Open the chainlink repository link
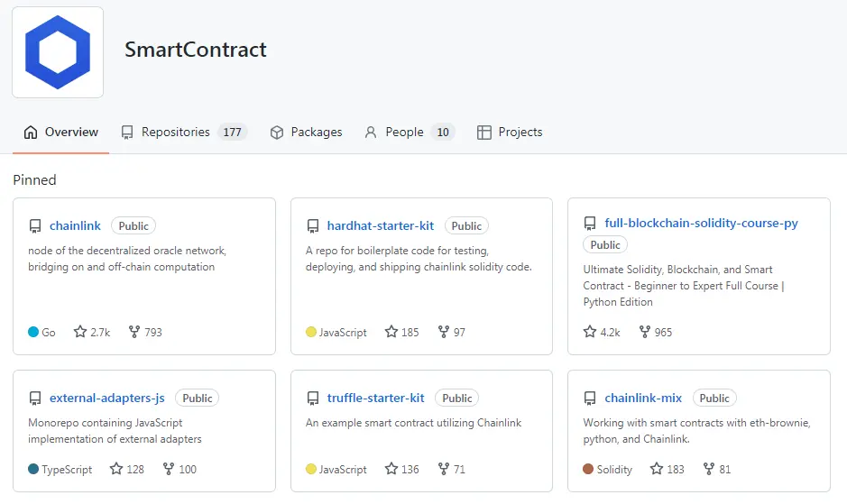Viewport: 847px width, 504px height. coord(75,225)
